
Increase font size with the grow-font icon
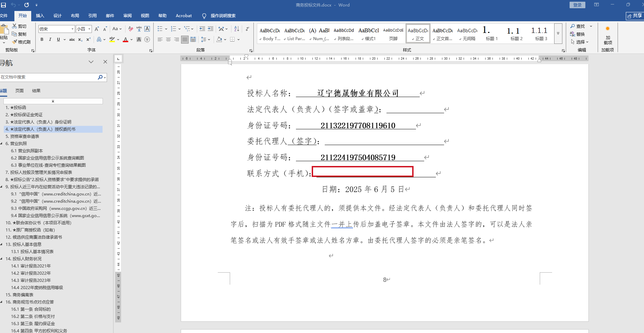tap(97, 29)
